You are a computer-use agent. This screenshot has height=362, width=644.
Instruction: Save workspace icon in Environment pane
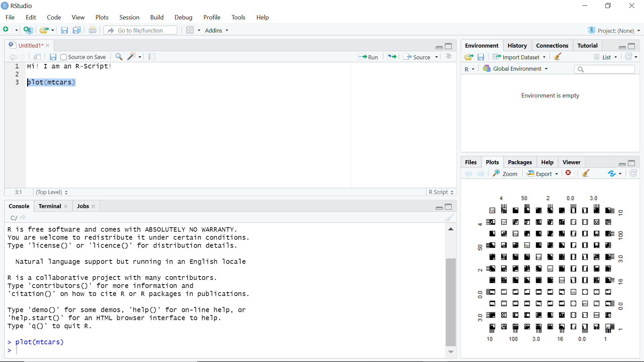tap(481, 57)
